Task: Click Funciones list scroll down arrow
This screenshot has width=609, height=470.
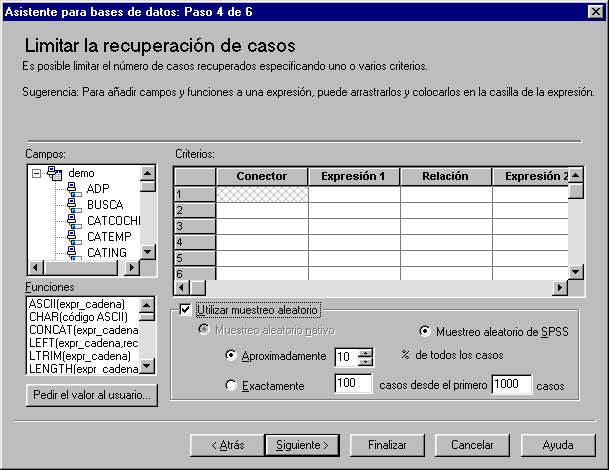Action: pos(147,366)
